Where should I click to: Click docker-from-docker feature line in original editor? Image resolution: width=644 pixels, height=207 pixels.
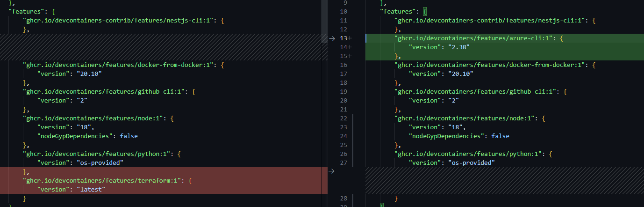point(123,65)
